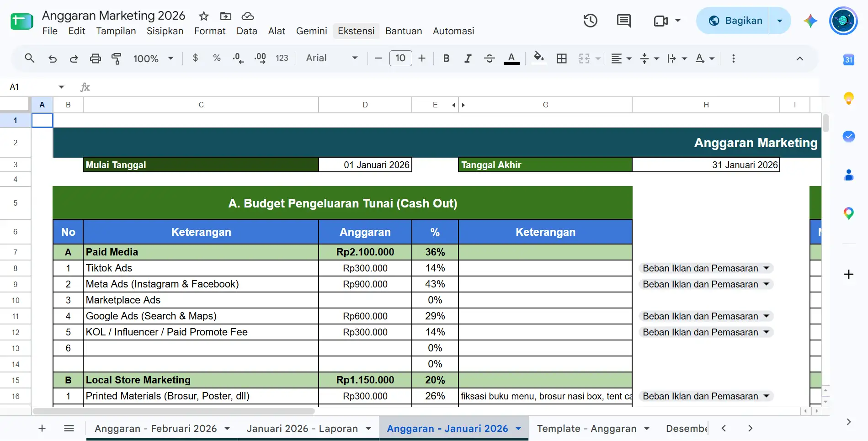Toggle bold formatting

pos(447,58)
